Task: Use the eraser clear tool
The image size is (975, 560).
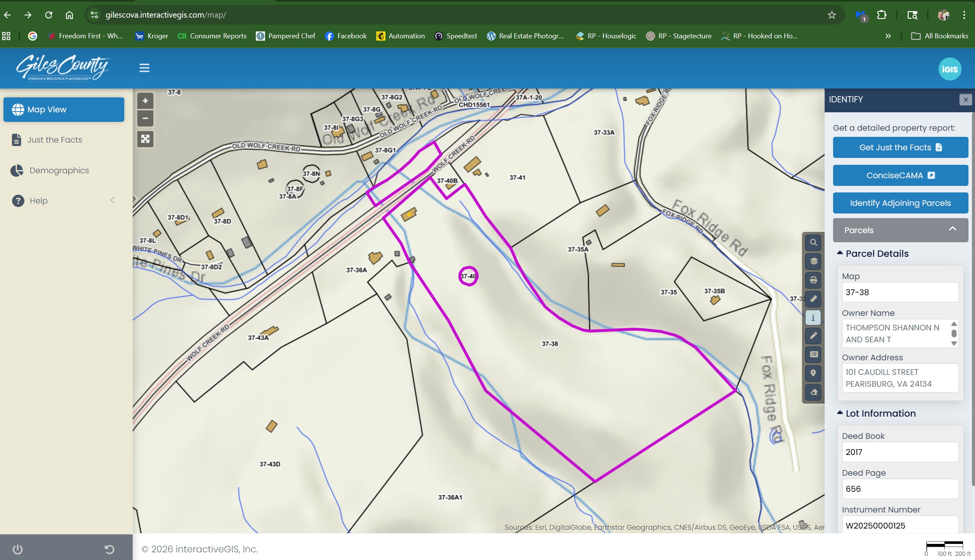Action: [x=813, y=392]
